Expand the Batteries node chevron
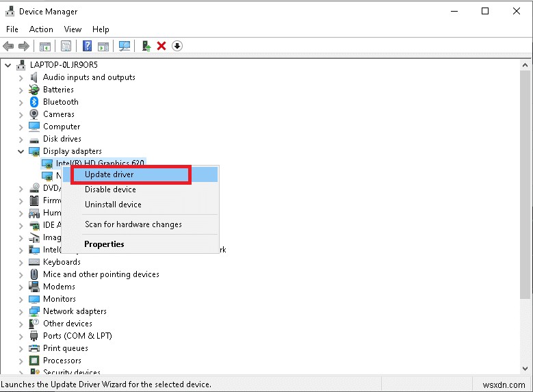 (x=21, y=90)
